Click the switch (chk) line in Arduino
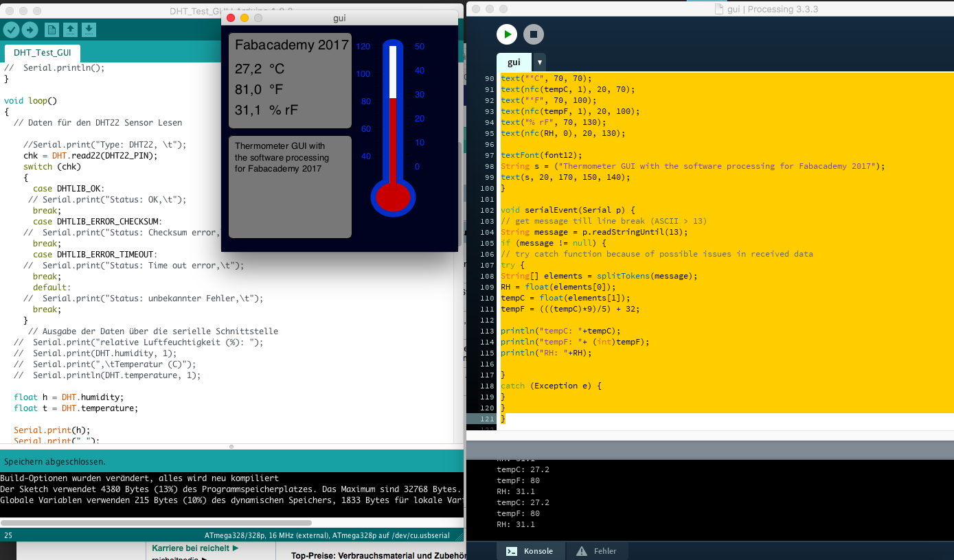Image resolution: width=954 pixels, height=560 pixels. point(52,167)
